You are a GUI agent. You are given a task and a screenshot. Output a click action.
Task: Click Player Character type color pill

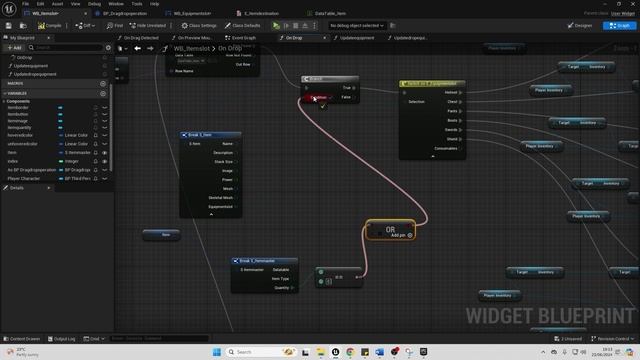click(61, 179)
